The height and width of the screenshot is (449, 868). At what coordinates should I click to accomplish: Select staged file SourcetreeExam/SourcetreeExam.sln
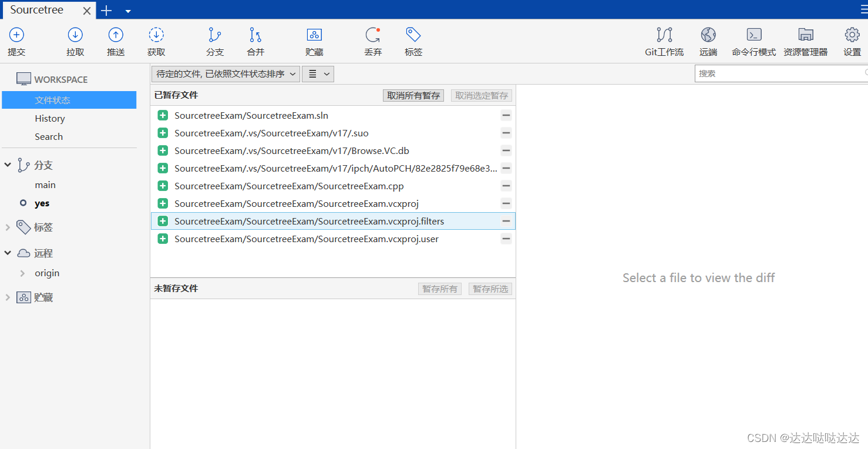(333, 115)
